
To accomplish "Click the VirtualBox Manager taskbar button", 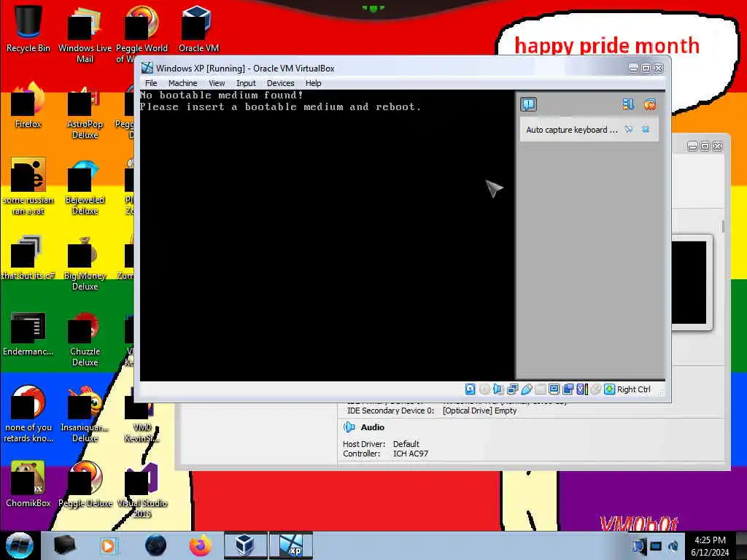I will 245,545.
